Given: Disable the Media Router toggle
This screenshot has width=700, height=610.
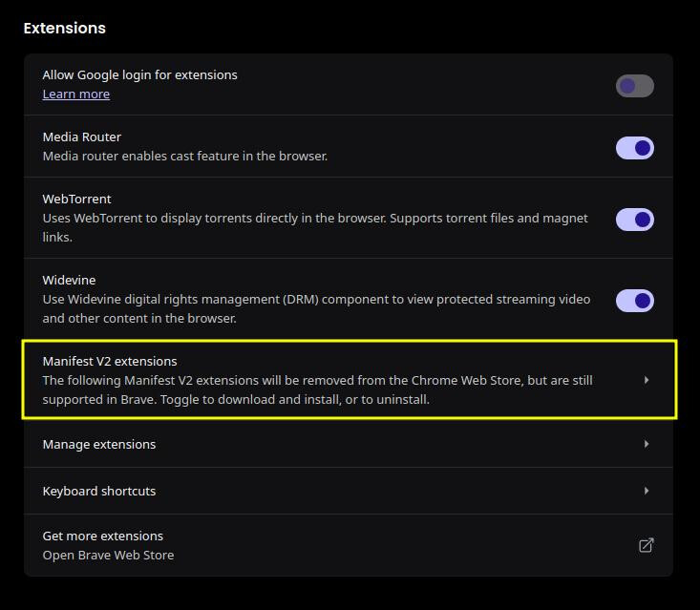Looking at the screenshot, I should [x=635, y=148].
